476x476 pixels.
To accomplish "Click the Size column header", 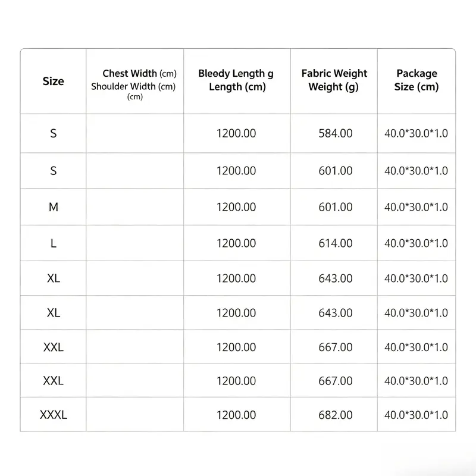I will pyautogui.click(x=53, y=81).
